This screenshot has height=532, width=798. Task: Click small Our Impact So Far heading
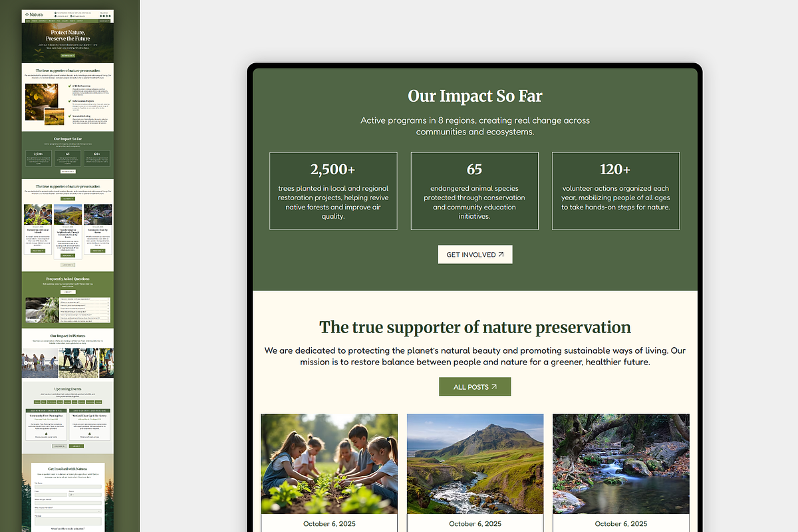(x=68, y=138)
